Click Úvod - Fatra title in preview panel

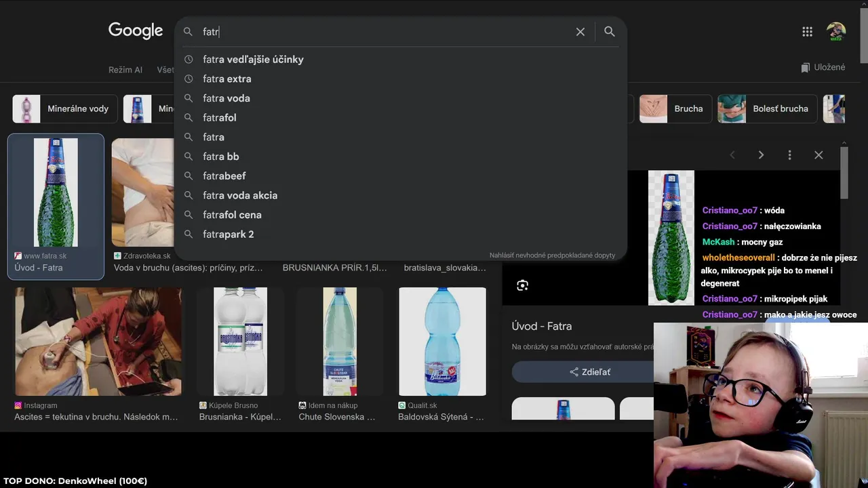click(x=542, y=326)
